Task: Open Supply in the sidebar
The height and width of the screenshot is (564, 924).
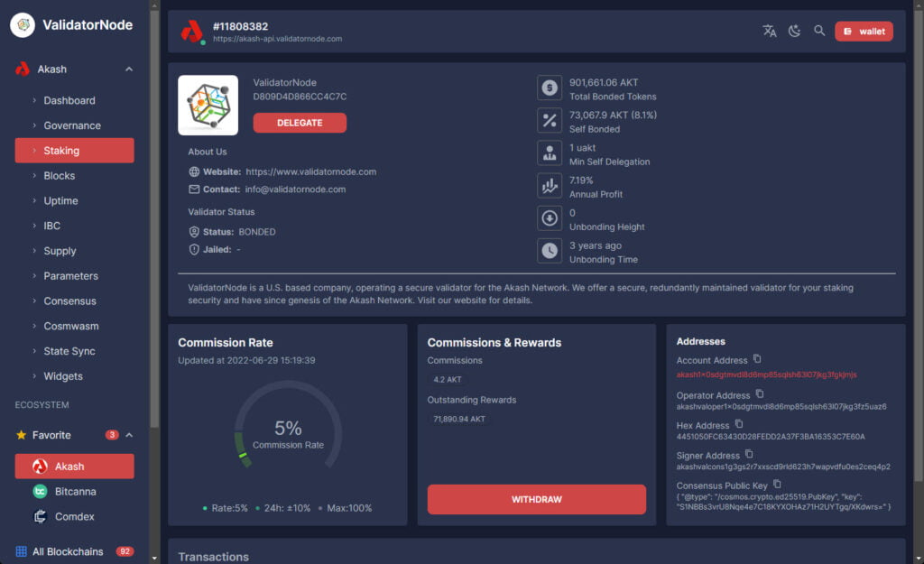Action: click(x=74, y=251)
